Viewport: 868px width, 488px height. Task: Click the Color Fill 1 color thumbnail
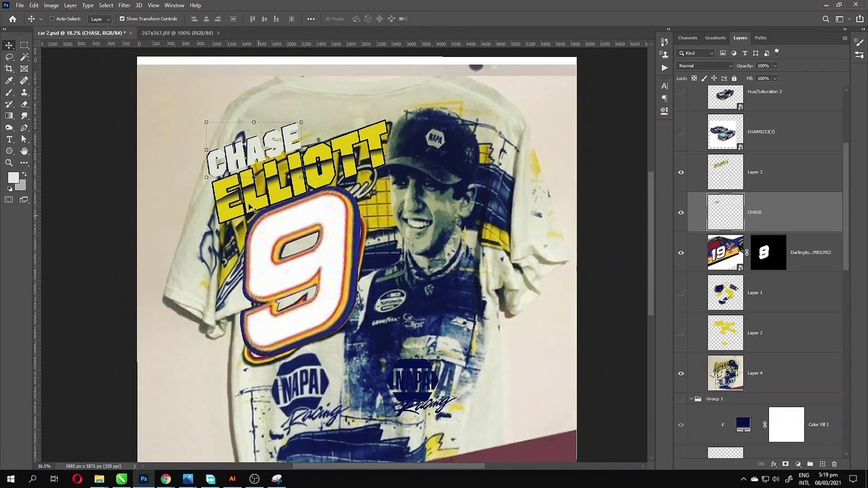[x=743, y=425]
